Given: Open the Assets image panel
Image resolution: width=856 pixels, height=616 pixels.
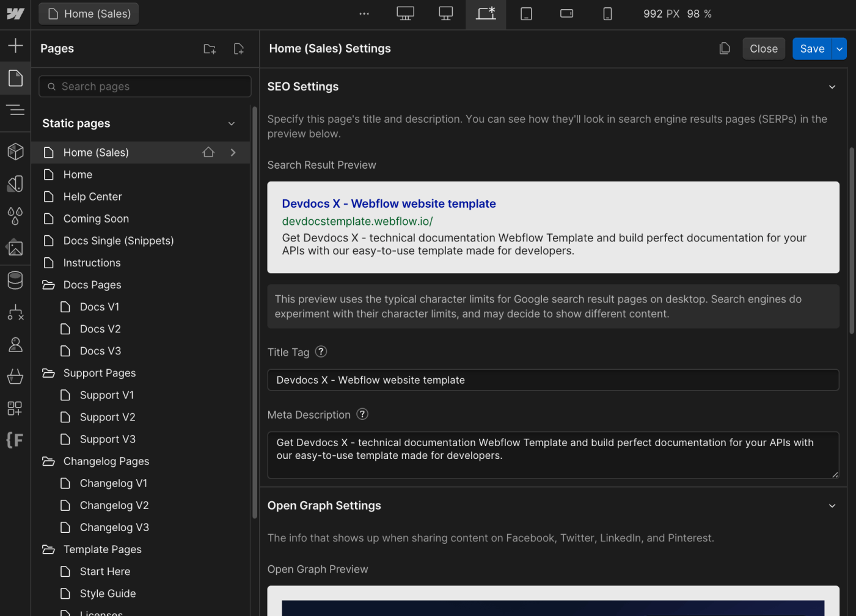Looking at the screenshot, I should 15,248.
